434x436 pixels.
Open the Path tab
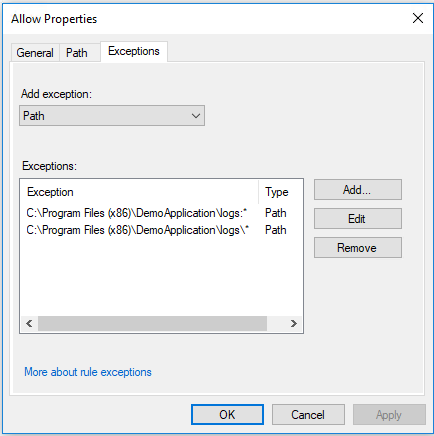coord(79,53)
